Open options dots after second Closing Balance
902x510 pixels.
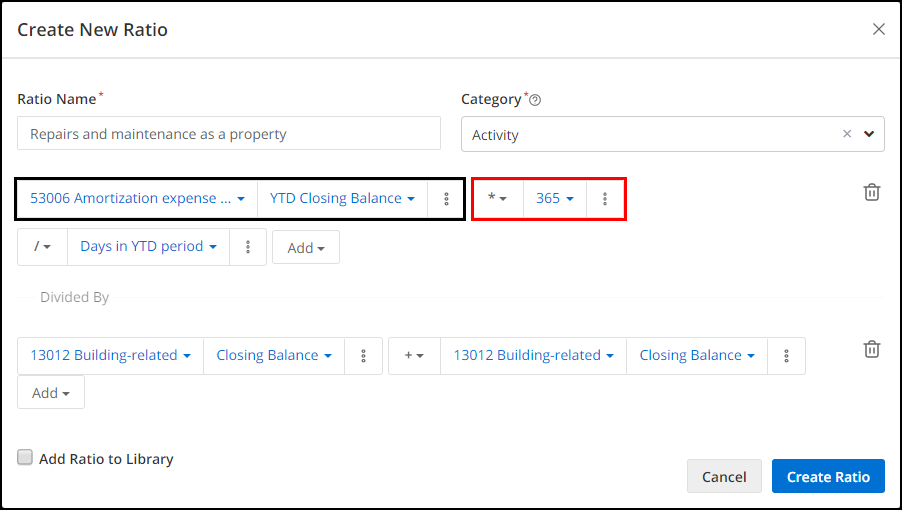click(x=786, y=356)
